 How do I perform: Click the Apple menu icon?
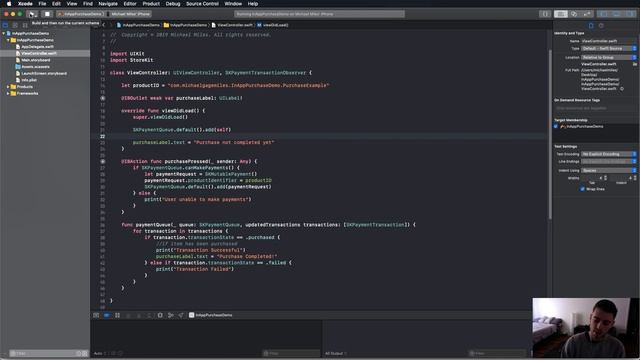[9, 4]
